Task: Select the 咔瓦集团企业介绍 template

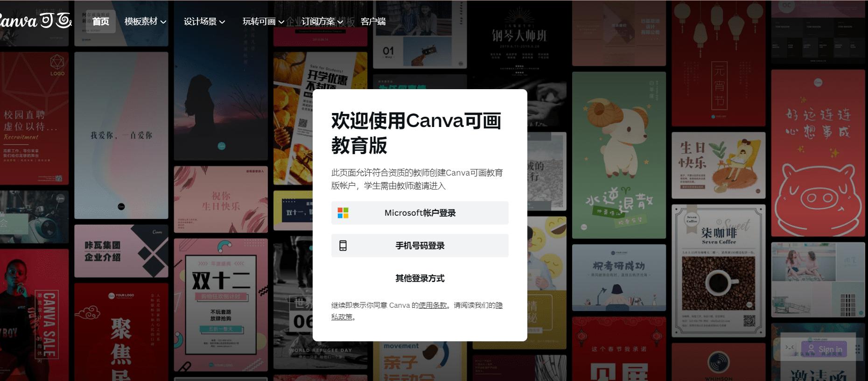Action: click(121, 251)
